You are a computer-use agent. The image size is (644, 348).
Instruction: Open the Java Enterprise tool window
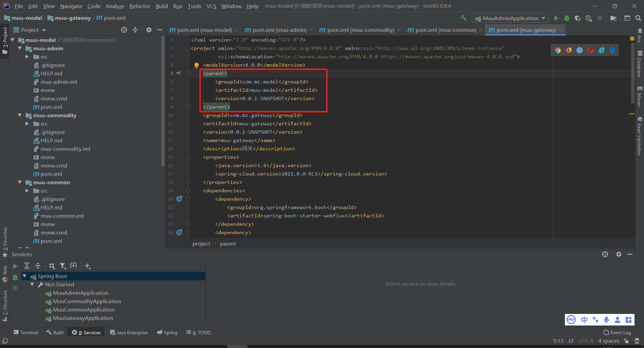coord(129,333)
